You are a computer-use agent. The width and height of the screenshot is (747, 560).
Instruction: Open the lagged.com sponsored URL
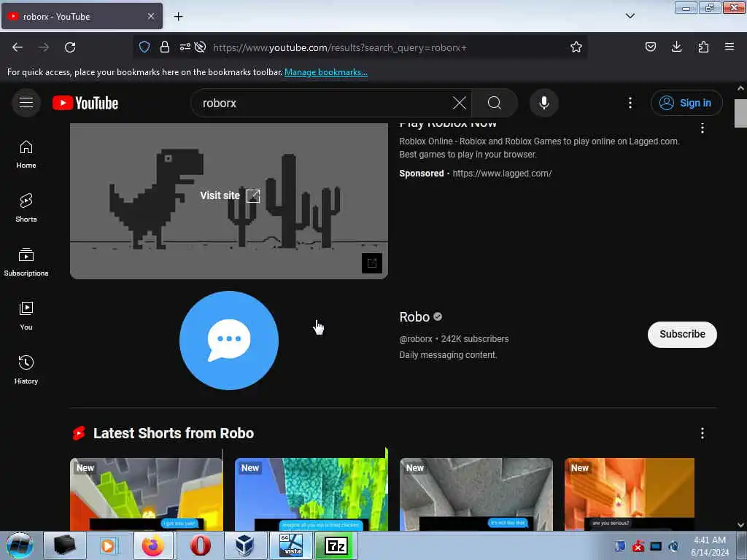tap(502, 174)
